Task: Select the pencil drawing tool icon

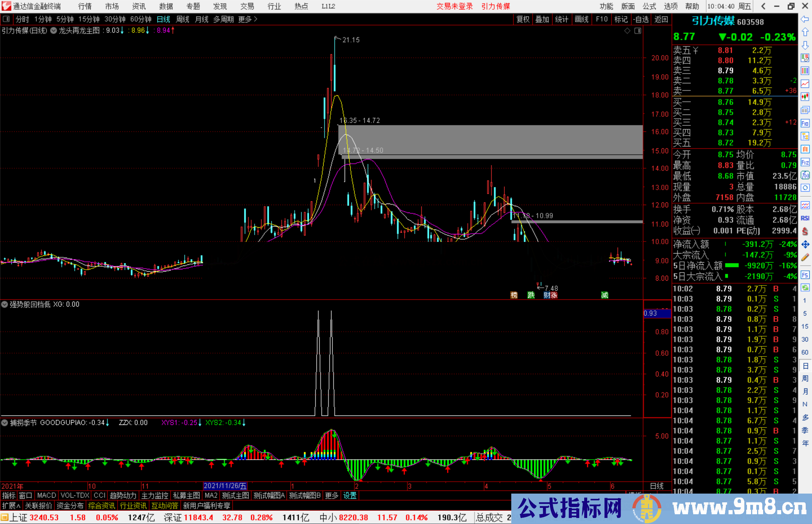Action: [805, 258]
